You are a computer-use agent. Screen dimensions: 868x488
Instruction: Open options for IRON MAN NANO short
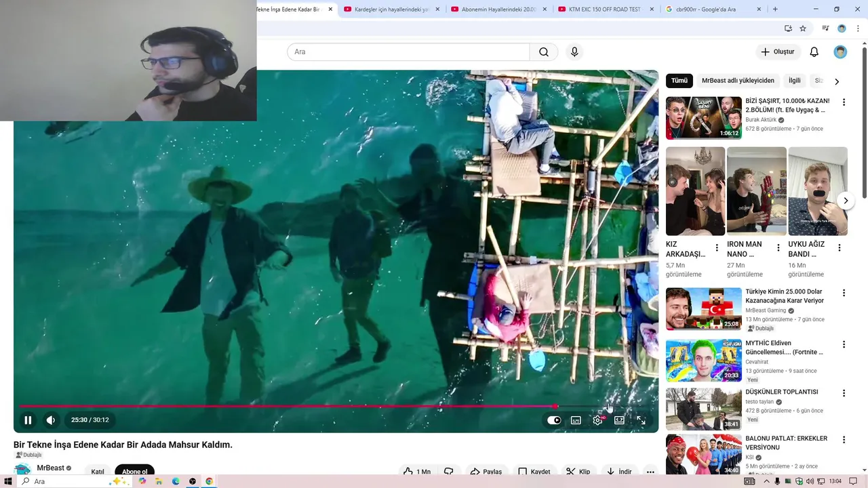click(778, 248)
